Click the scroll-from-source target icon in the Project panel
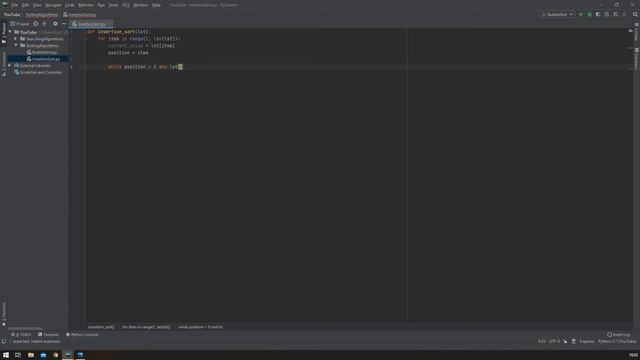Screen dimensions: 640x360 (x=36, y=24)
